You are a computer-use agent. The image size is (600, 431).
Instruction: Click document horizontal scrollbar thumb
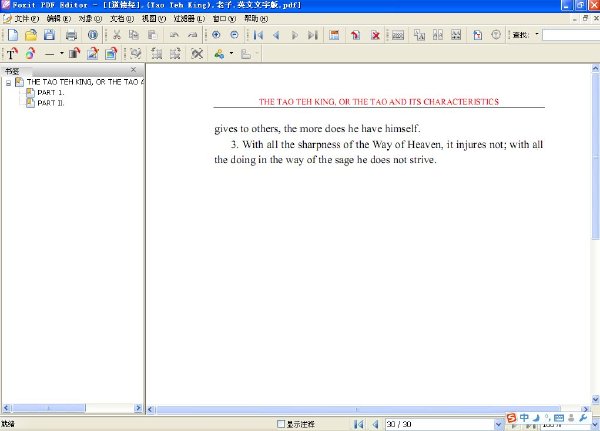pyautogui.click(x=358, y=410)
